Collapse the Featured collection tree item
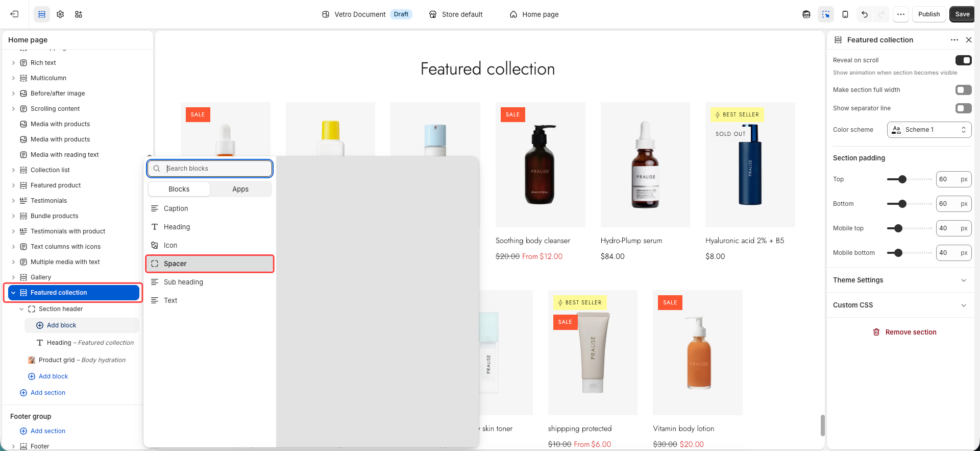The height and width of the screenshot is (451, 980). coord(13,293)
